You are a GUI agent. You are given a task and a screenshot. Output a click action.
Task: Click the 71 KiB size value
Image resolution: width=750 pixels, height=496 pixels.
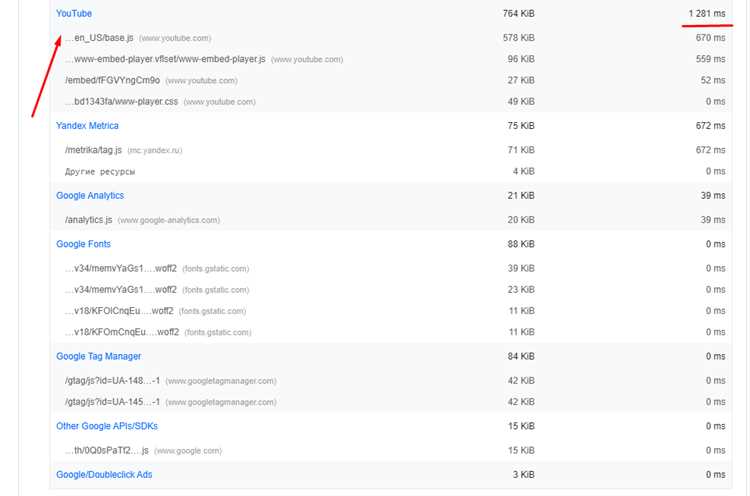521,150
